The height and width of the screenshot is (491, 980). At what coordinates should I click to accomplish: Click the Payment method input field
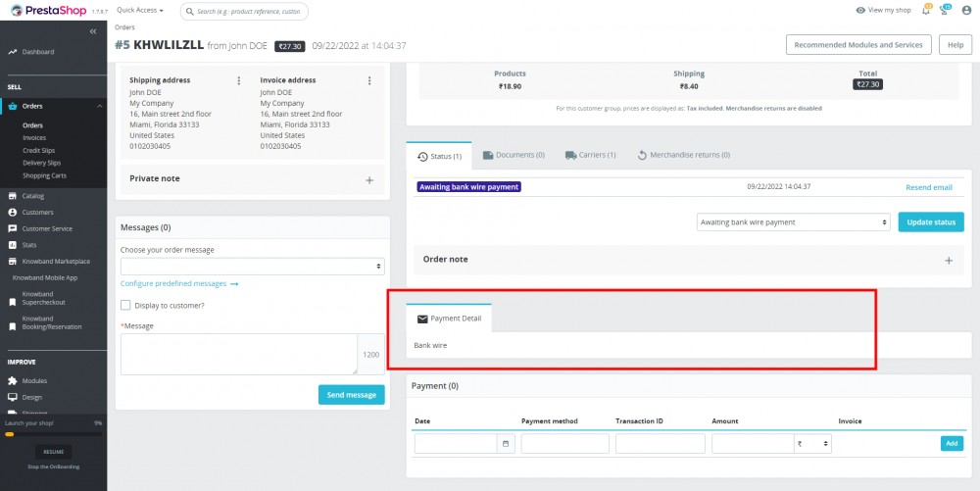tap(565, 444)
